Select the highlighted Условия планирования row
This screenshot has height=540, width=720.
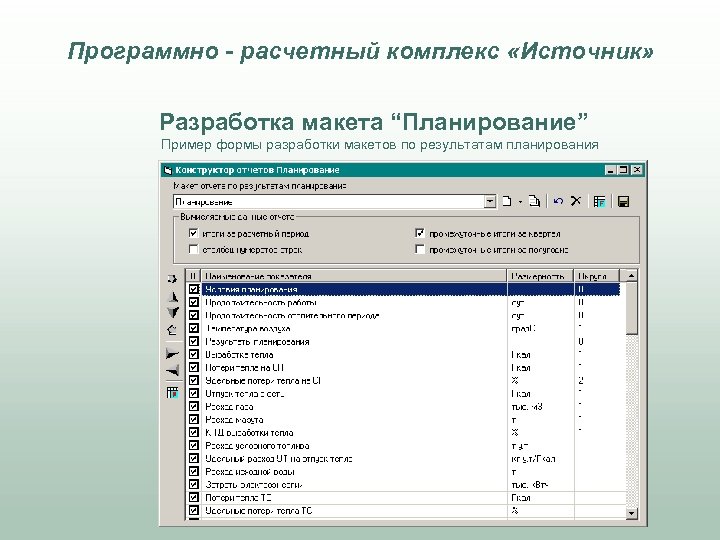[x=404, y=289]
